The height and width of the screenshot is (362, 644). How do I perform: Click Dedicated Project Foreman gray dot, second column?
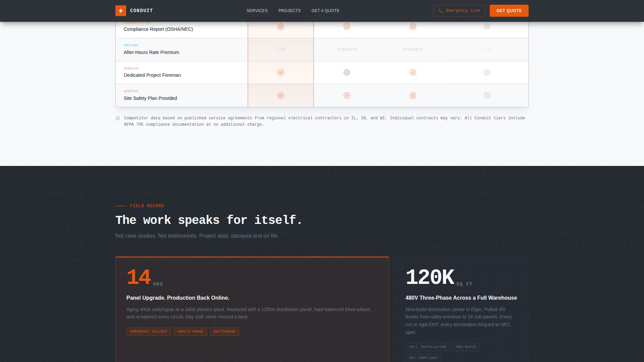pyautogui.click(x=347, y=72)
